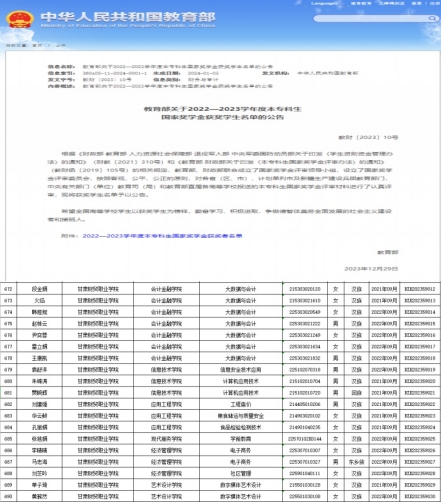Click the 甘肃财贸职业学院 cell in row 674
The height and width of the screenshot is (502, 441).
[x=98, y=312]
